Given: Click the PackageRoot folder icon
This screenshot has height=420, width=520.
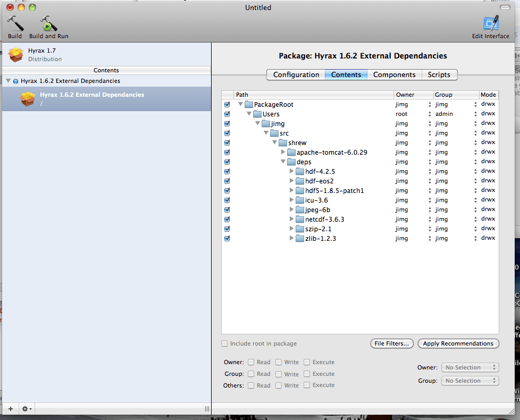Looking at the screenshot, I should (x=249, y=104).
